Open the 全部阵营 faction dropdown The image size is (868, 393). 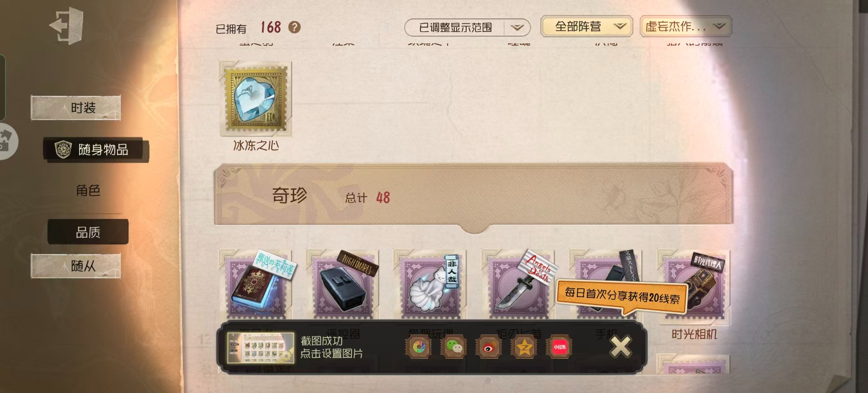pyautogui.click(x=587, y=26)
